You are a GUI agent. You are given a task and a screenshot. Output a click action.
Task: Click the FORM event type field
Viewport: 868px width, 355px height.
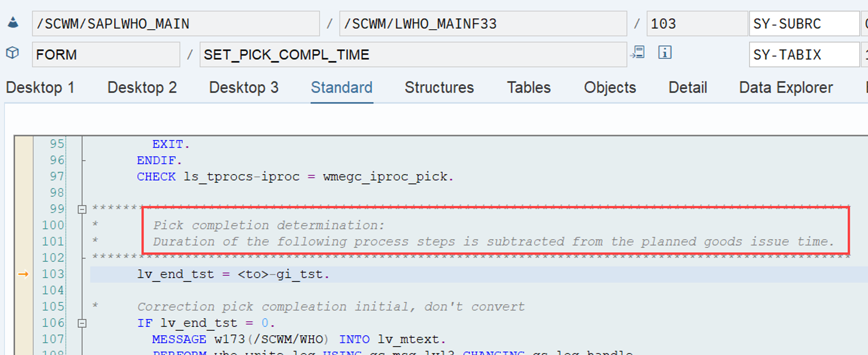pyautogui.click(x=106, y=54)
